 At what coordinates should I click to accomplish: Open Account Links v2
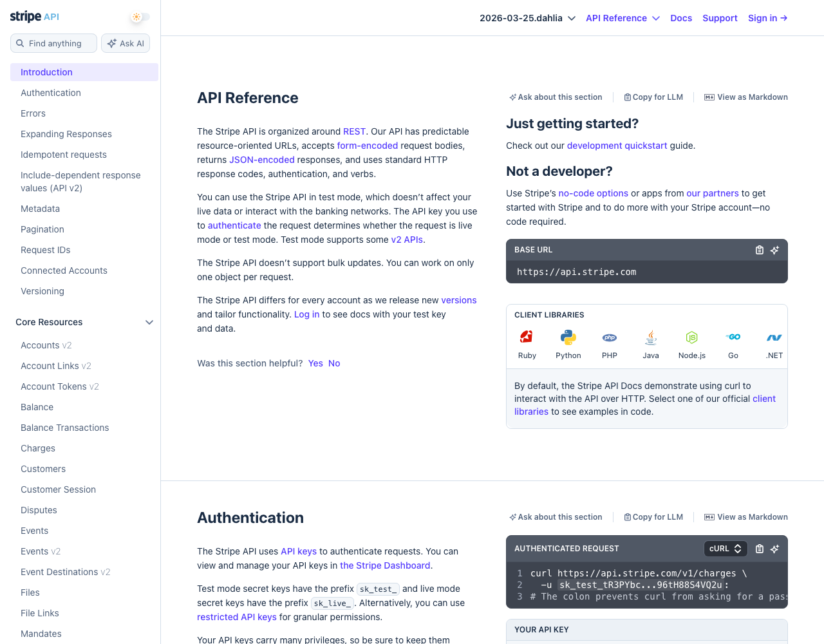pos(56,366)
